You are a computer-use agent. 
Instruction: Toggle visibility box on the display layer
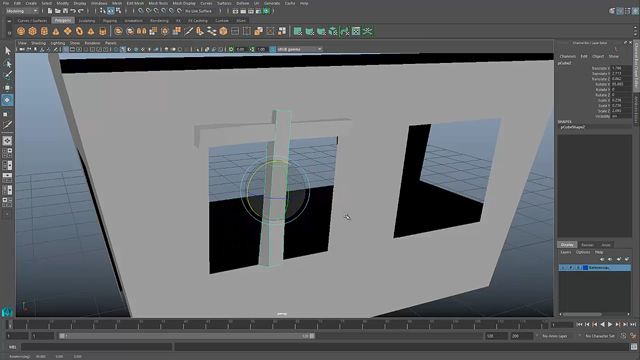tap(563, 268)
